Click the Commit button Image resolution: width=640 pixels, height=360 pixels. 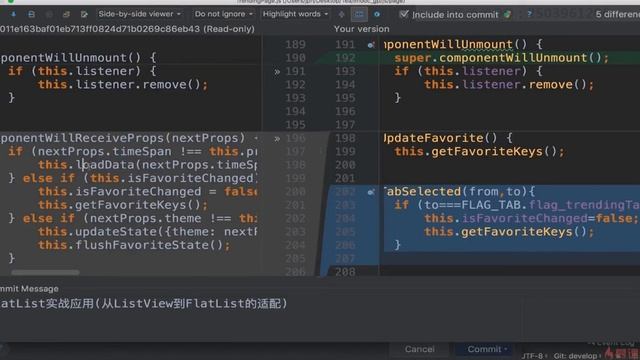484,349
